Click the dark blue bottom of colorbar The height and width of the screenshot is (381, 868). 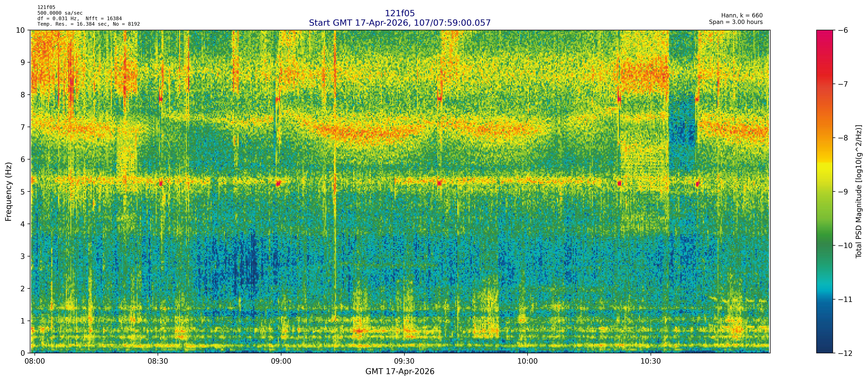point(824,347)
